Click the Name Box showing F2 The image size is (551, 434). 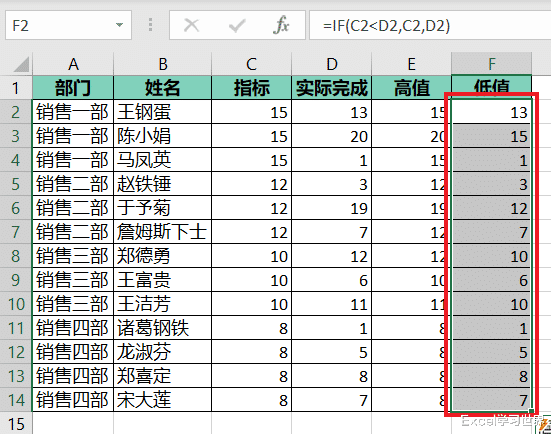[x=68, y=25]
